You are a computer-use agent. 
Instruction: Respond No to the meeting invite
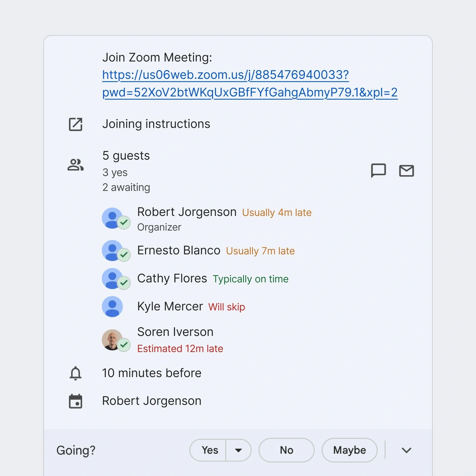pos(286,450)
